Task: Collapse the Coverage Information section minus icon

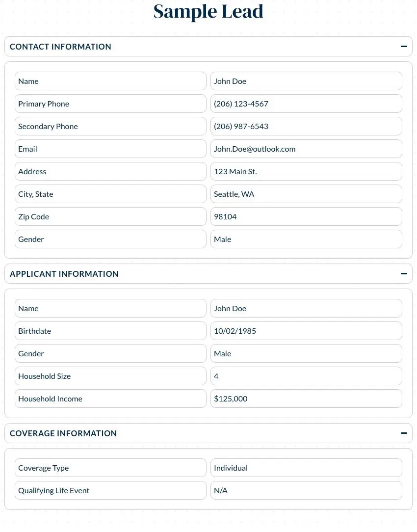Action: (x=403, y=433)
